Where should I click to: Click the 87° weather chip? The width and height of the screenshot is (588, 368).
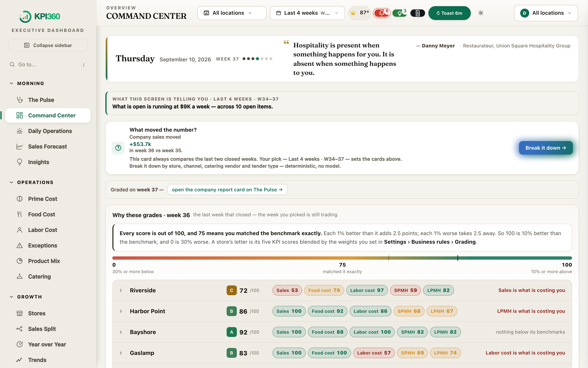tap(360, 13)
